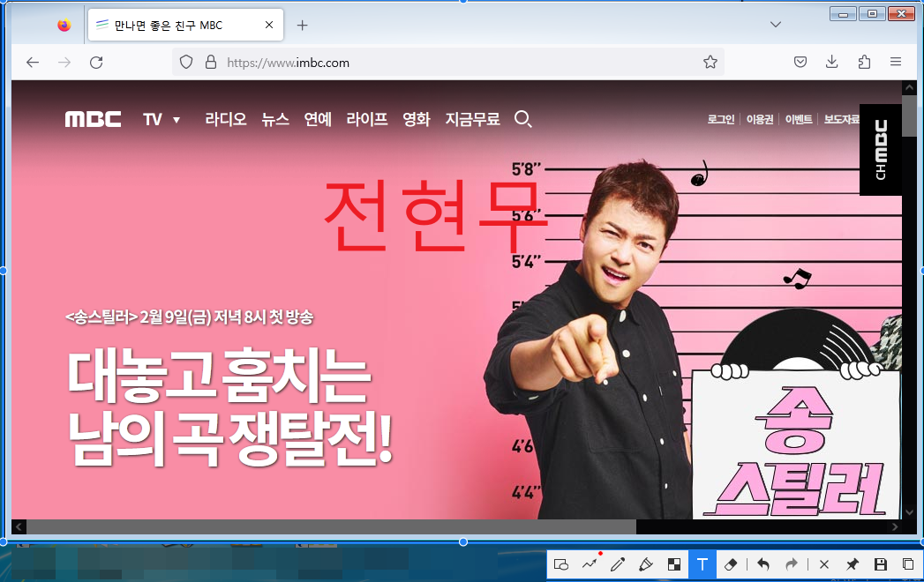Viewport: 924px width, 582px height.
Task: Expand the list all tabs chevron
Action: [776, 25]
